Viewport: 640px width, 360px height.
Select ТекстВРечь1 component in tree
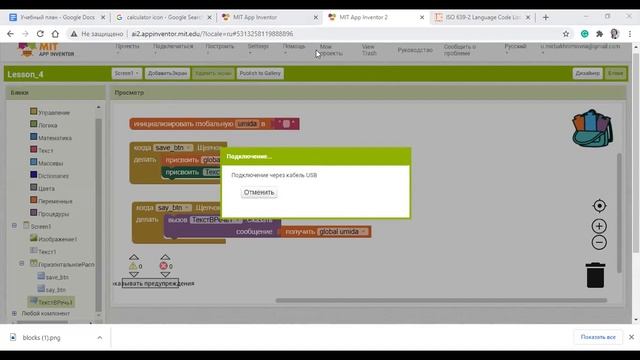(x=51, y=302)
